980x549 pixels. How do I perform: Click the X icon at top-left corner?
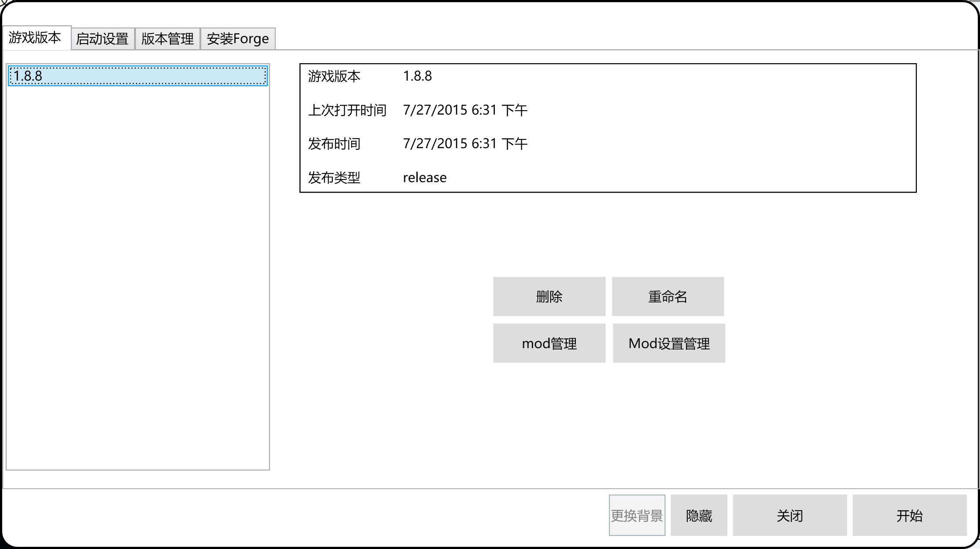[x=4, y=3]
